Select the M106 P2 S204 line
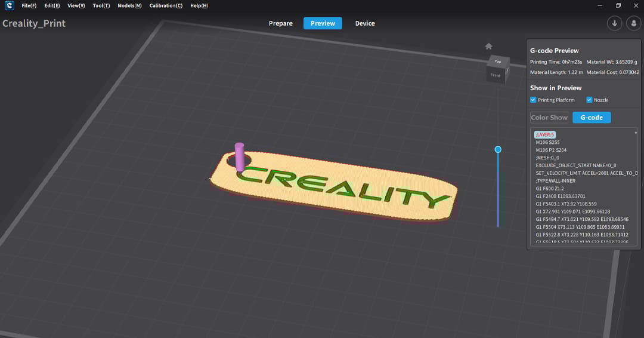 [551, 150]
